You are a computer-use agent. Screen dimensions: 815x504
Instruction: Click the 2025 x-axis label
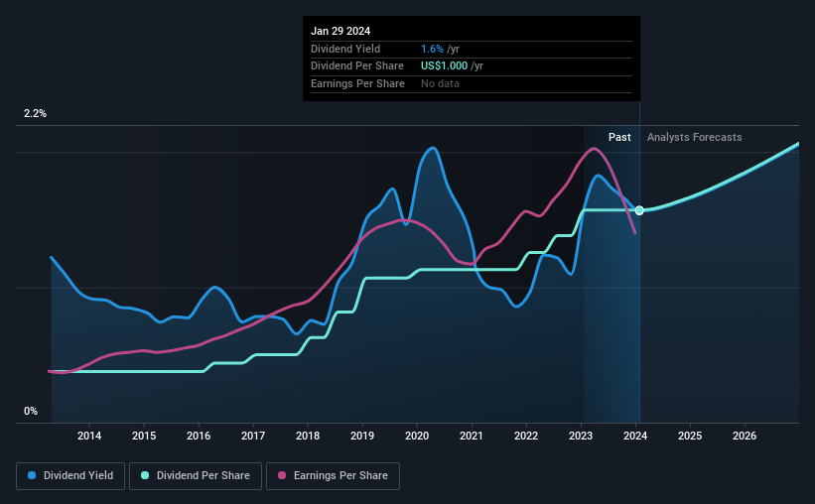690,436
